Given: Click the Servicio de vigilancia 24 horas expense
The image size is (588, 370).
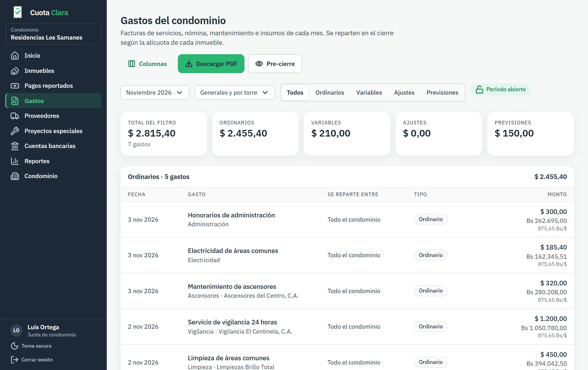Looking at the screenshot, I should coord(232,322).
